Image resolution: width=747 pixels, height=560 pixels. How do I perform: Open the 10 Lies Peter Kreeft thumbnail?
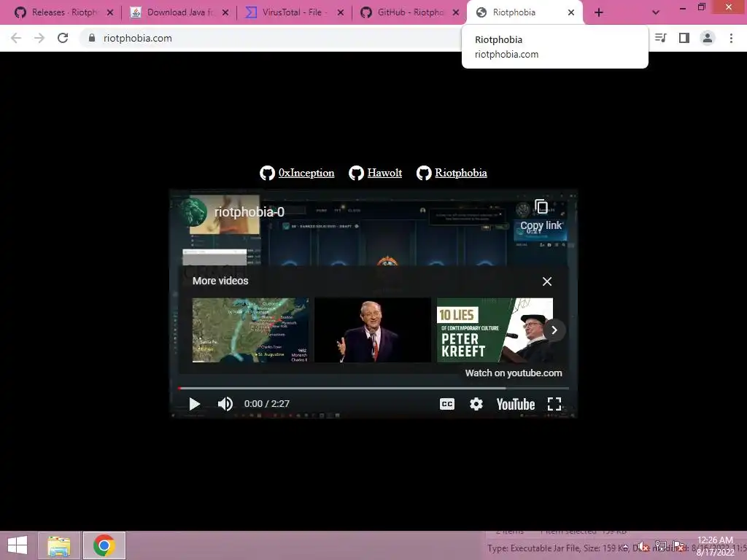pos(495,330)
